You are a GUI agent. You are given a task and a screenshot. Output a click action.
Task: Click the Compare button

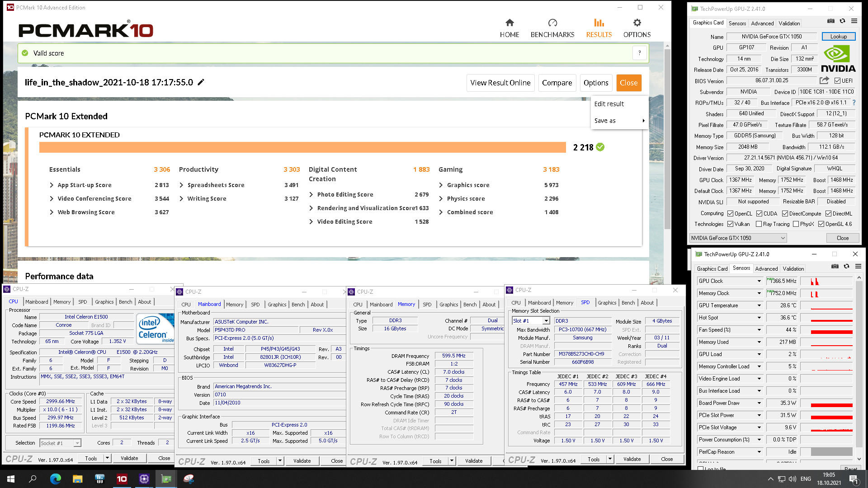pyautogui.click(x=557, y=83)
